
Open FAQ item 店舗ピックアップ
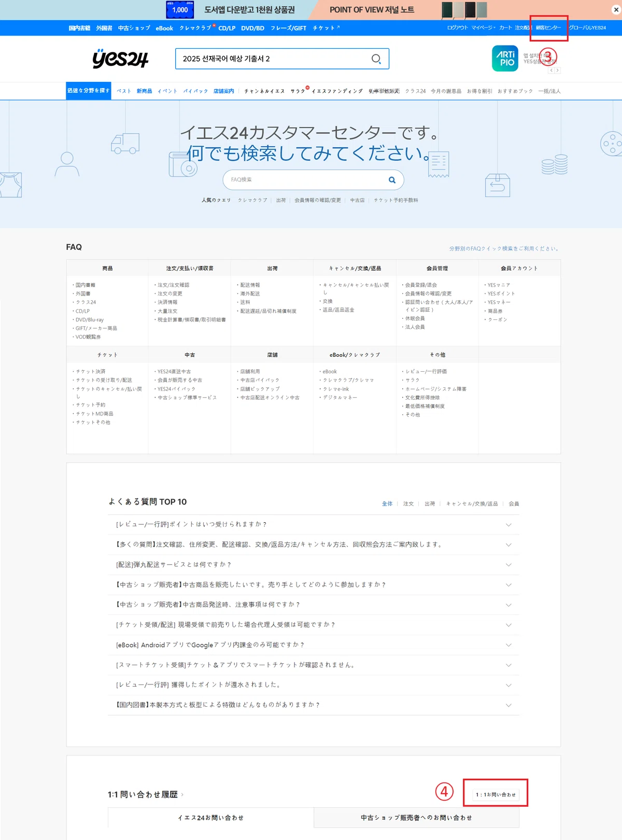[x=260, y=389]
